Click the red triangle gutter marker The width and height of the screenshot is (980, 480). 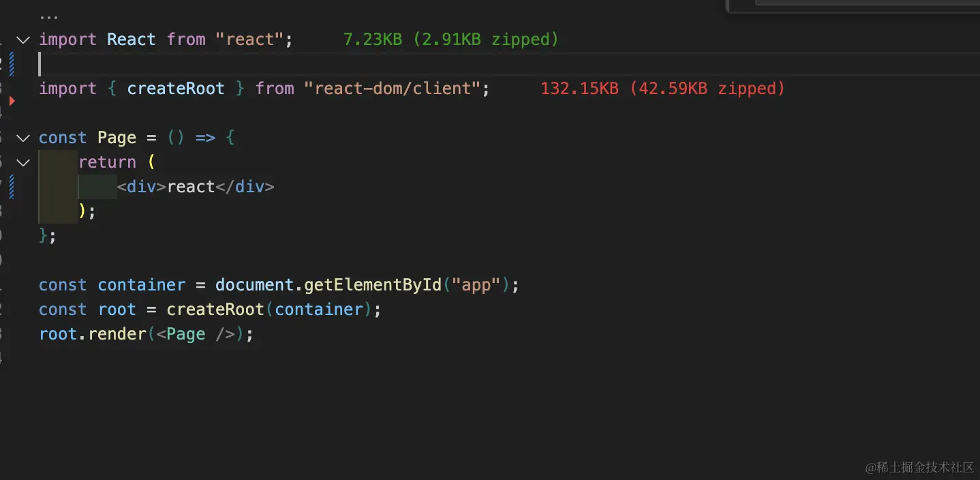(12, 101)
